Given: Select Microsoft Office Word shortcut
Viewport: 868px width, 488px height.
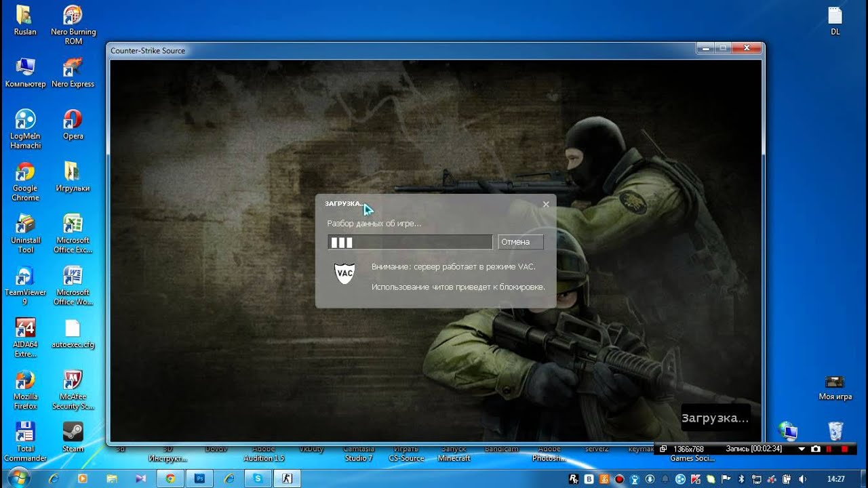Looking at the screenshot, I should [73, 285].
